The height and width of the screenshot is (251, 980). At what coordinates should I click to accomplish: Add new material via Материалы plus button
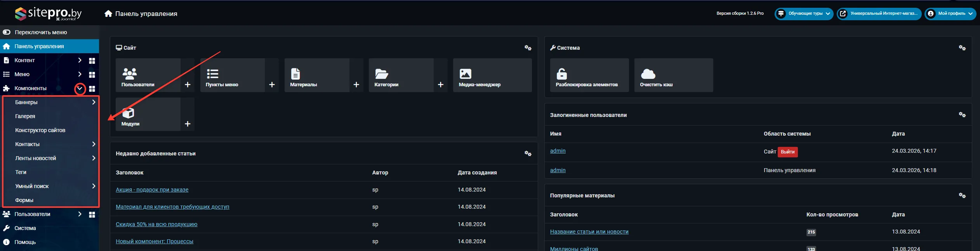click(x=356, y=85)
